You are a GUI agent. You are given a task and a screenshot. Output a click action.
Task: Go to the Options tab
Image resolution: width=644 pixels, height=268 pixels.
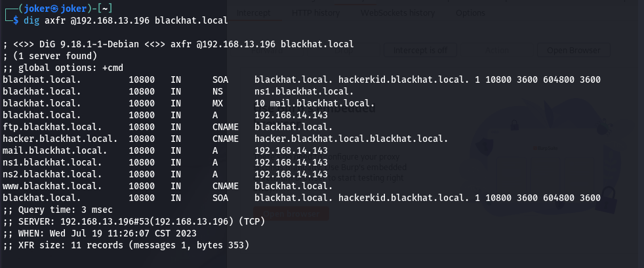tap(470, 12)
